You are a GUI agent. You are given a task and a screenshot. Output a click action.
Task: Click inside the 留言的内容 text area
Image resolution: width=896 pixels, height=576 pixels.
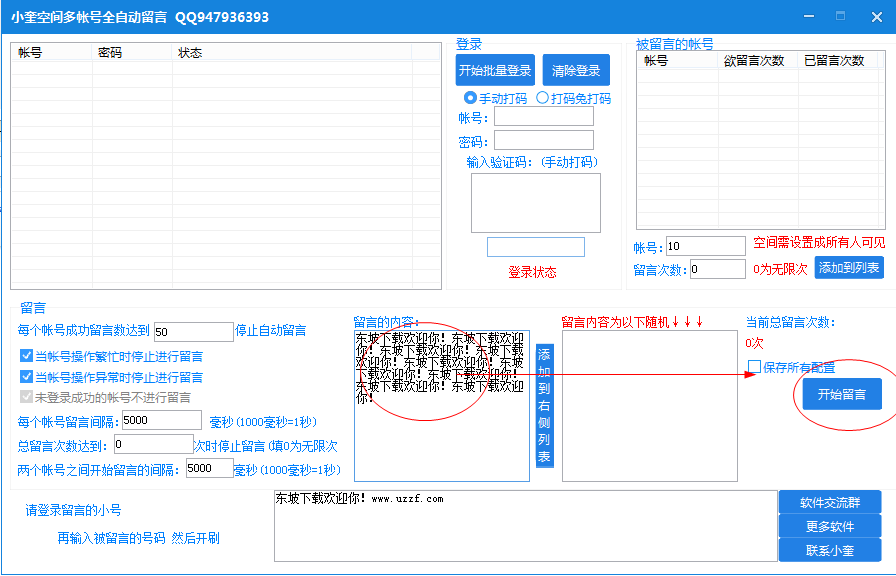(442, 406)
